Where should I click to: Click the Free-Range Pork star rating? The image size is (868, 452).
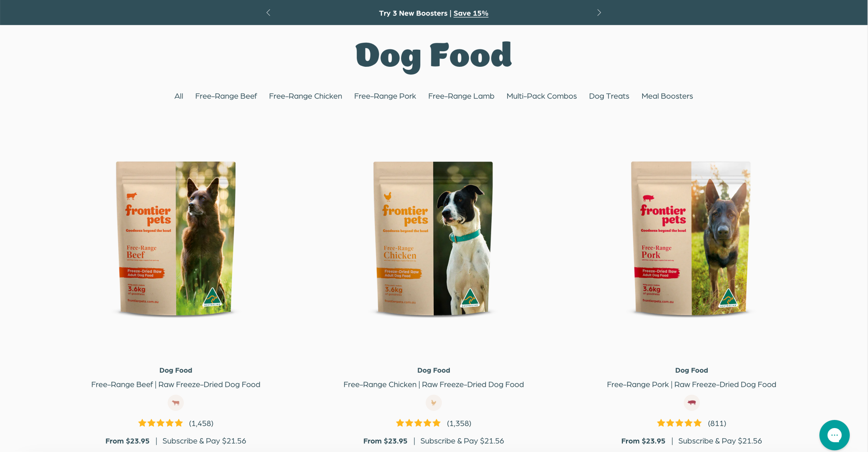pos(679,423)
